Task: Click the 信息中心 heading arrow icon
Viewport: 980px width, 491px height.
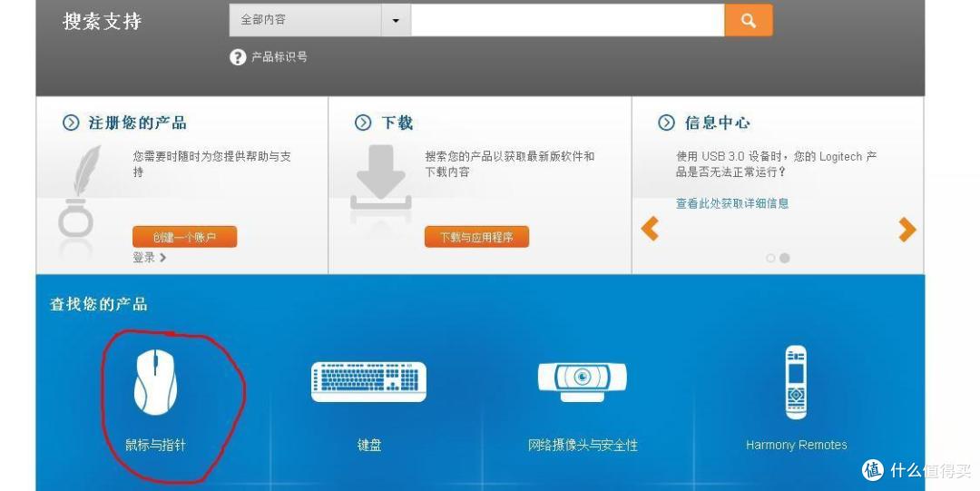Action: (667, 123)
